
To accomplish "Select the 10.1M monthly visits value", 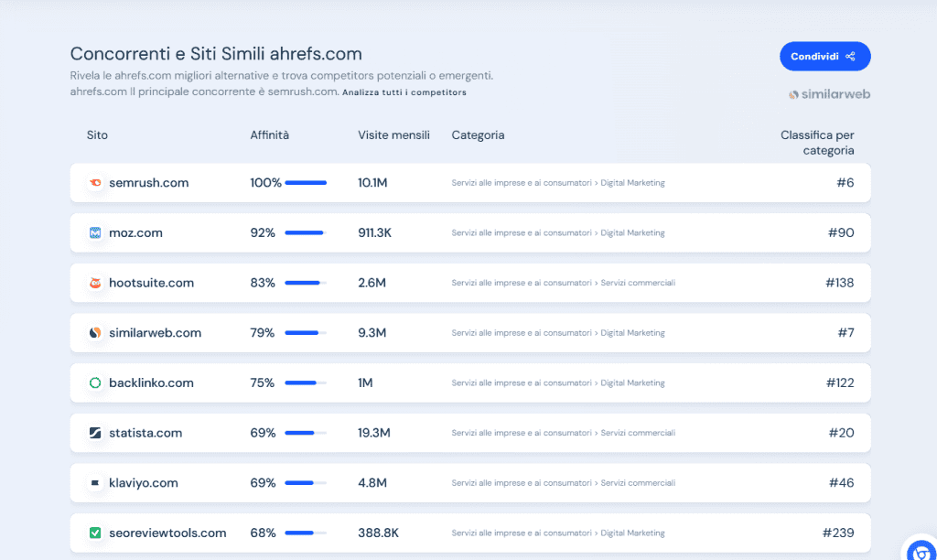I will point(372,183).
